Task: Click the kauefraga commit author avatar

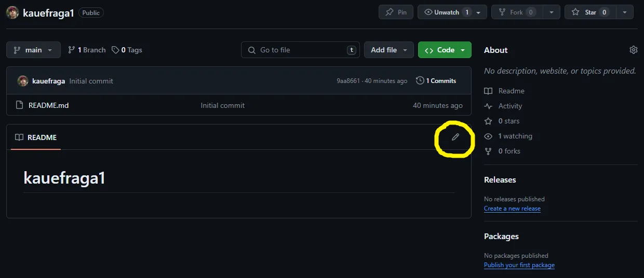Action: [x=23, y=81]
